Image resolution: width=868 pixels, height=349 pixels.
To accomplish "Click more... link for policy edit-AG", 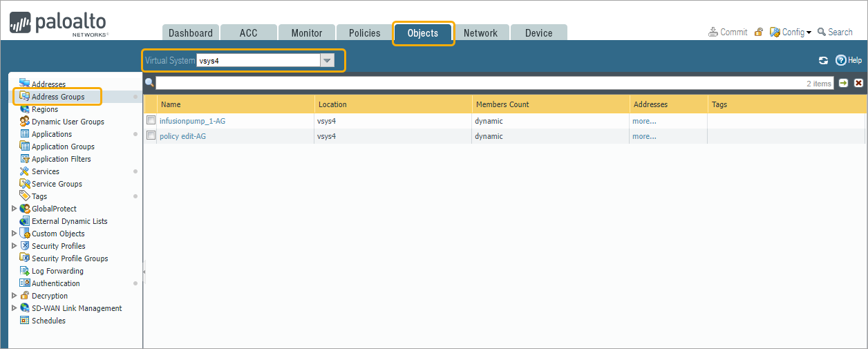I will coord(644,136).
